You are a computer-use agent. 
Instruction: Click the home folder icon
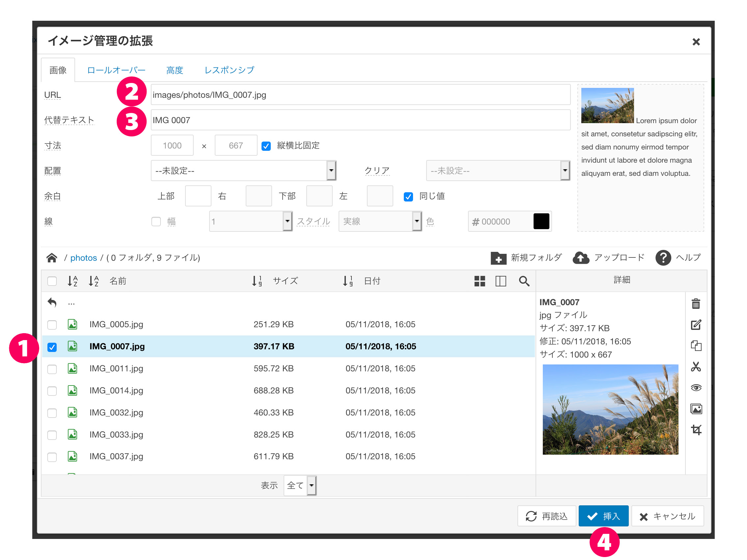tap(52, 258)
